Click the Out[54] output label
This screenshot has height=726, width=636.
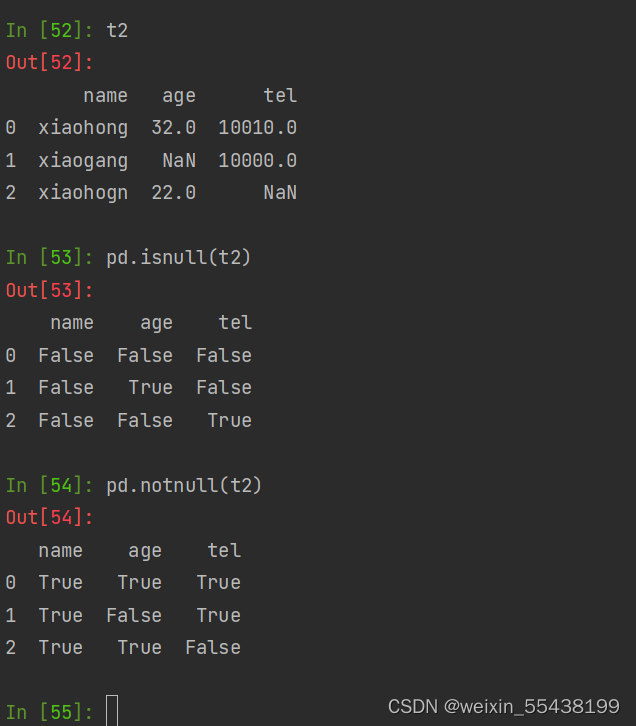pos(49,517)
